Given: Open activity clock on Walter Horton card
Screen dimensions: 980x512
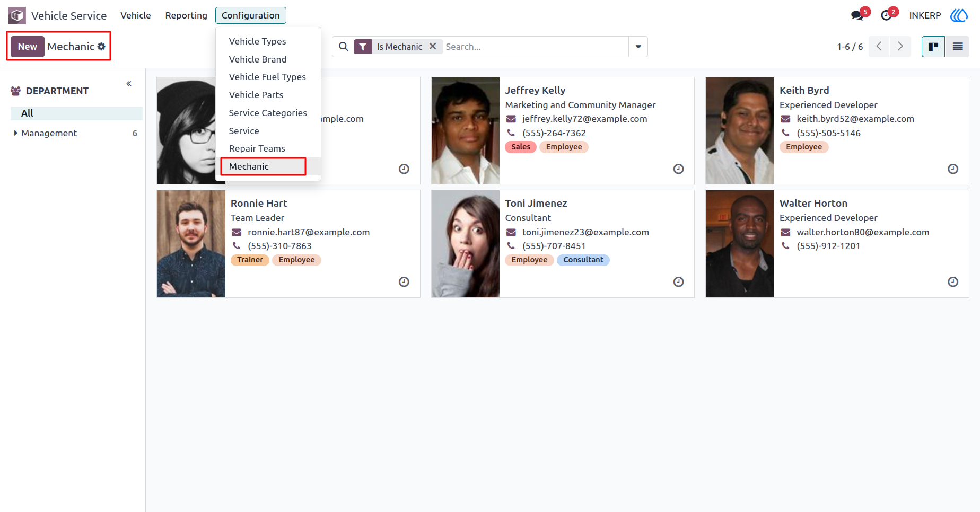Looking at the screenshot, I should 953,282.
